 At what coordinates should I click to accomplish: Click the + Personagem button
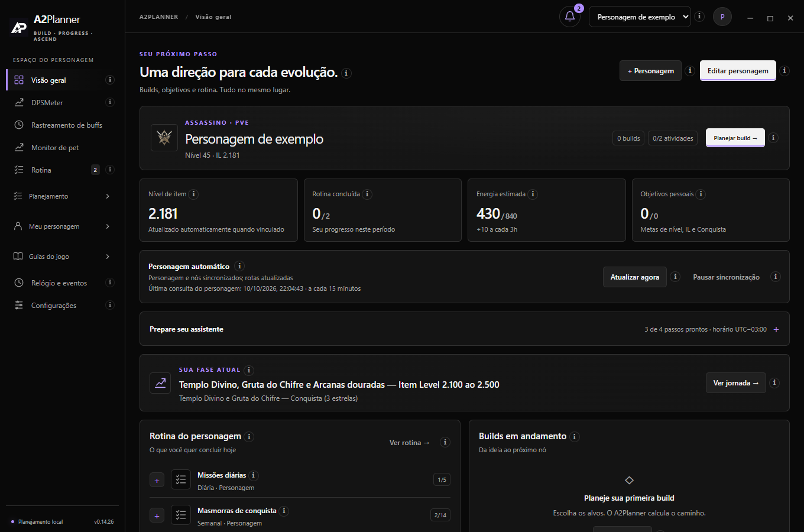(650, 71)
